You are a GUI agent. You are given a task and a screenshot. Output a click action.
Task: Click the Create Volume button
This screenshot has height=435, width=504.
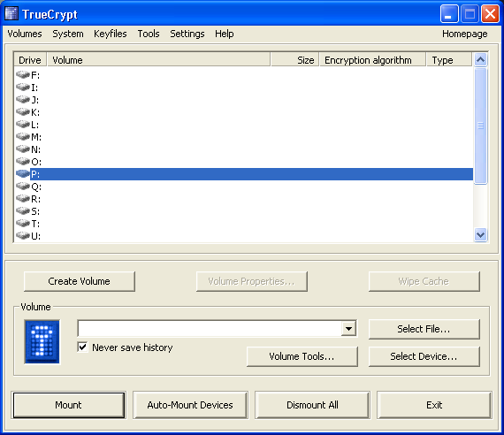tap(79, 281)
